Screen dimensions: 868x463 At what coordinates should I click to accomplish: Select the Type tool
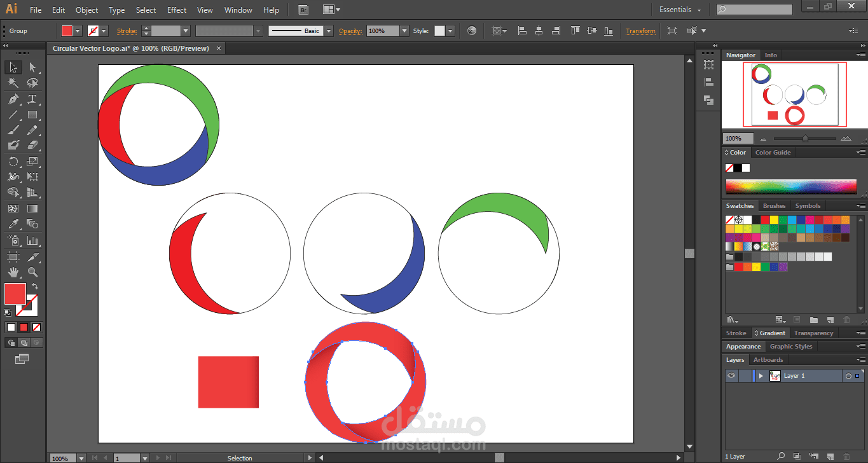click(x=32, y=99)
